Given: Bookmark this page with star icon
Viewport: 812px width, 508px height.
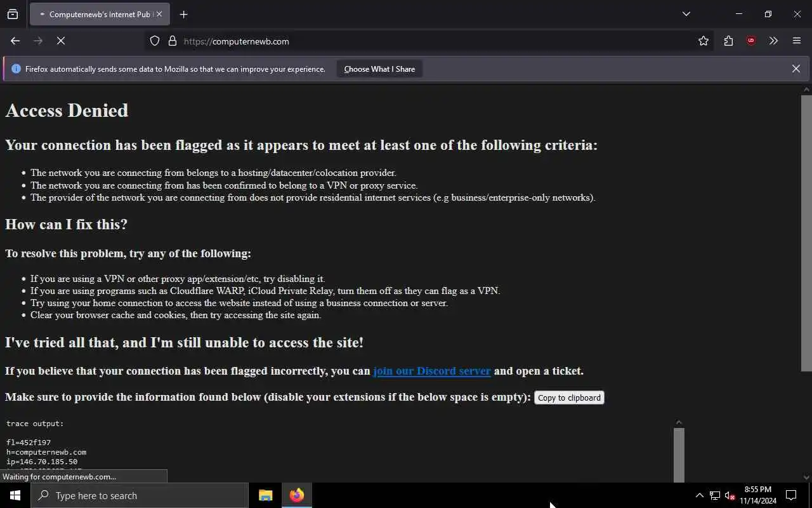Looking at the screenshot, I should click(704, 41).
